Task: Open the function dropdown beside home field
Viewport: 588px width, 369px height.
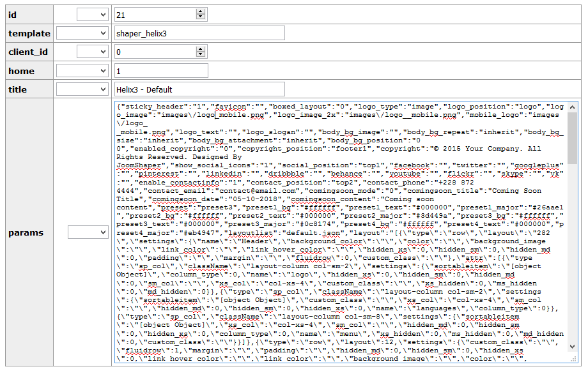Action: 82,71
